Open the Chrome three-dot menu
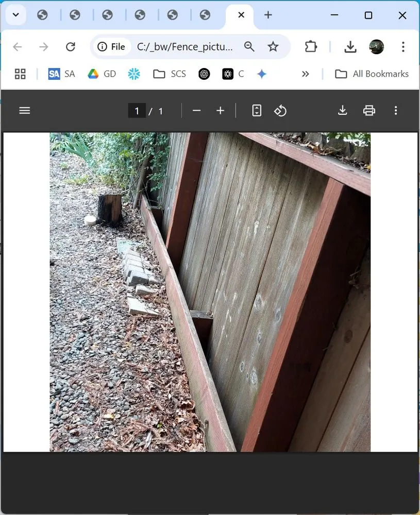The width and height of the screenshot is (420, 515). pos(403,47)
